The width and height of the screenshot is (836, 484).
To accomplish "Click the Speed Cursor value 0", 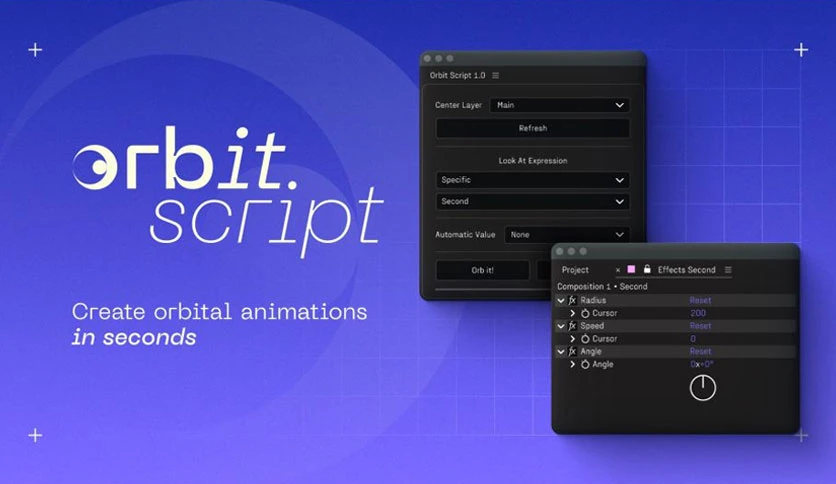I will click(693, 338).
